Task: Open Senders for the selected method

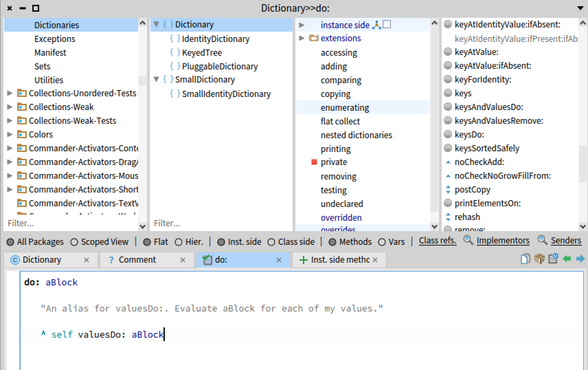Action: click(566, 241)
